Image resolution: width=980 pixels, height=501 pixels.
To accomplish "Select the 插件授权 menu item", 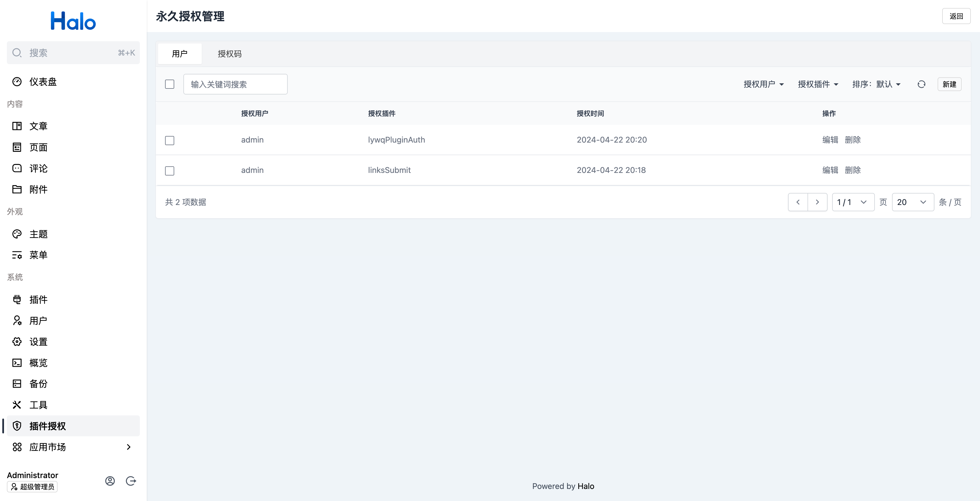I will click(73, 426).
